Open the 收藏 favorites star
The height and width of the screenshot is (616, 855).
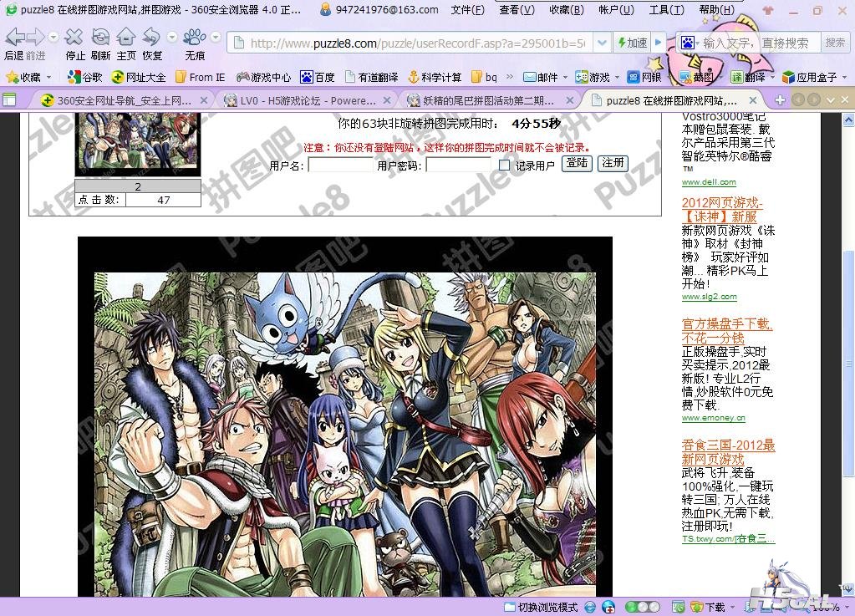pyautogui.click(x=23, y=78)
